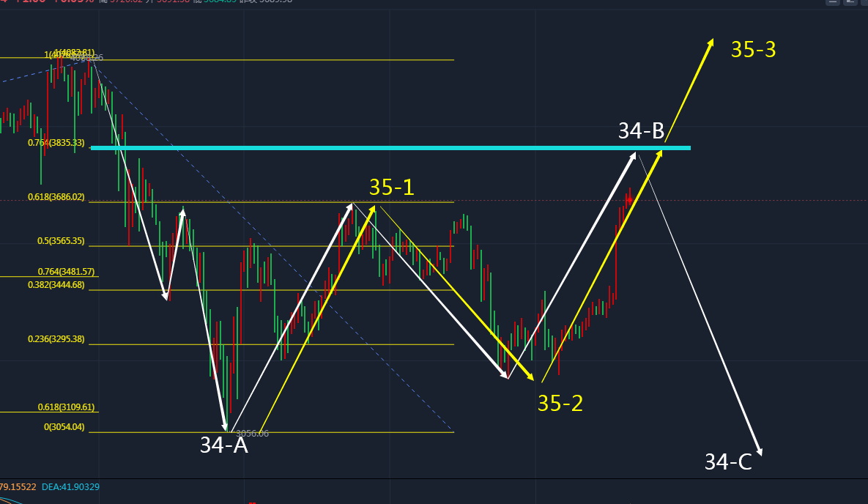Click the 0.236(3295.38) Fibonacci level label

coord(56,339)
